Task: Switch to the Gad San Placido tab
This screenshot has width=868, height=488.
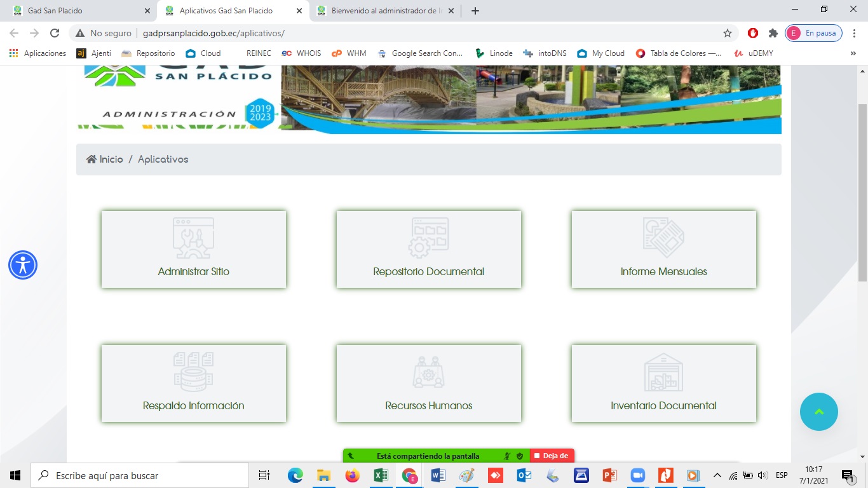Action: coord(76,11)
